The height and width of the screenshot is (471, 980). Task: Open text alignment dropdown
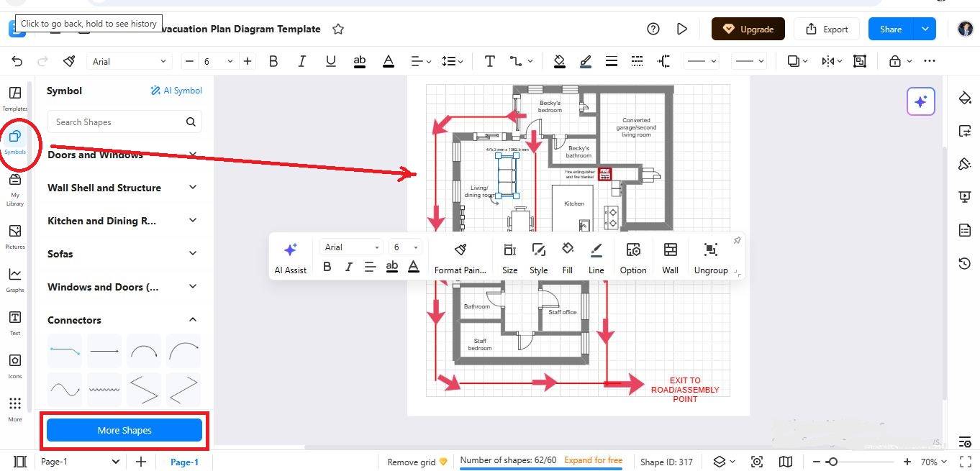421,61
